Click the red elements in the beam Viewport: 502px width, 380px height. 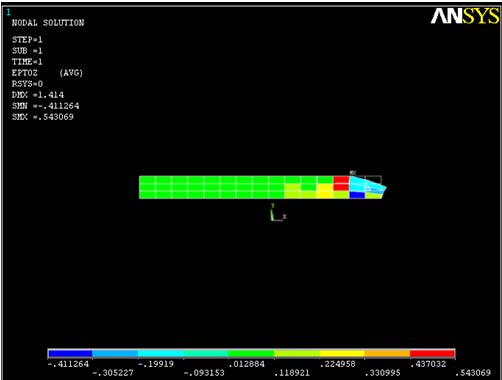tap(341, 183)
